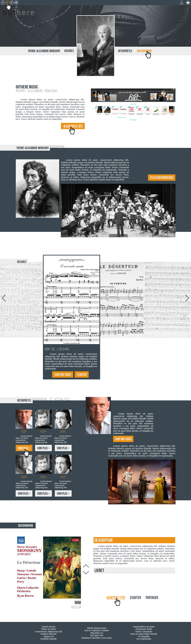
Task: Click Acheter (17€) link
Action: pos(116,597)
